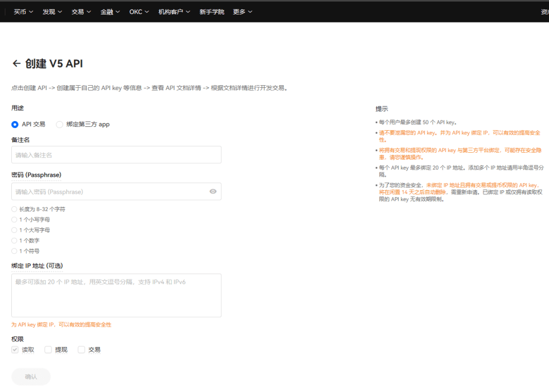Open the 新手学院 menu item

tap(212, 11)
